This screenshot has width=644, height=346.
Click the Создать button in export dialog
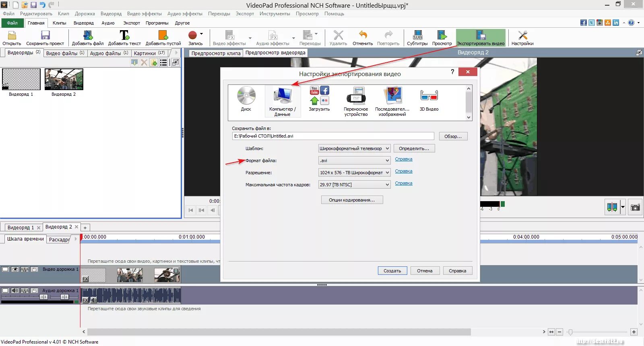point(392,271)
